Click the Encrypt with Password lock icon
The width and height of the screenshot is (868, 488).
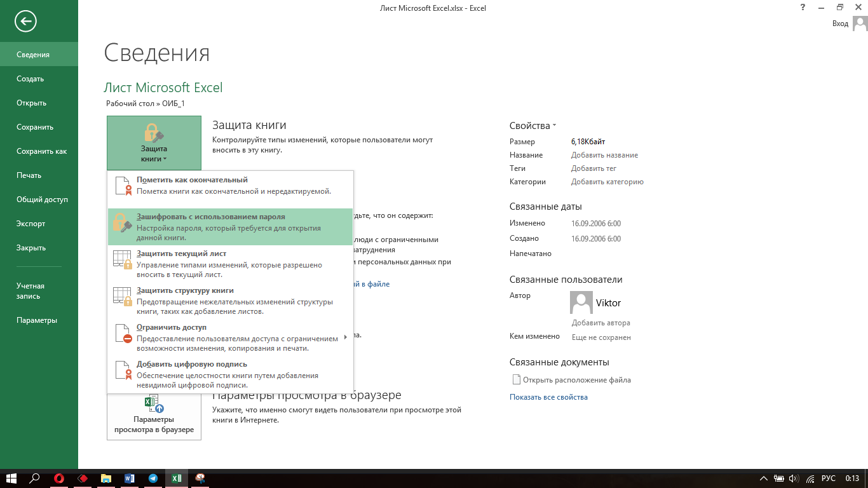tap(122, 222)
